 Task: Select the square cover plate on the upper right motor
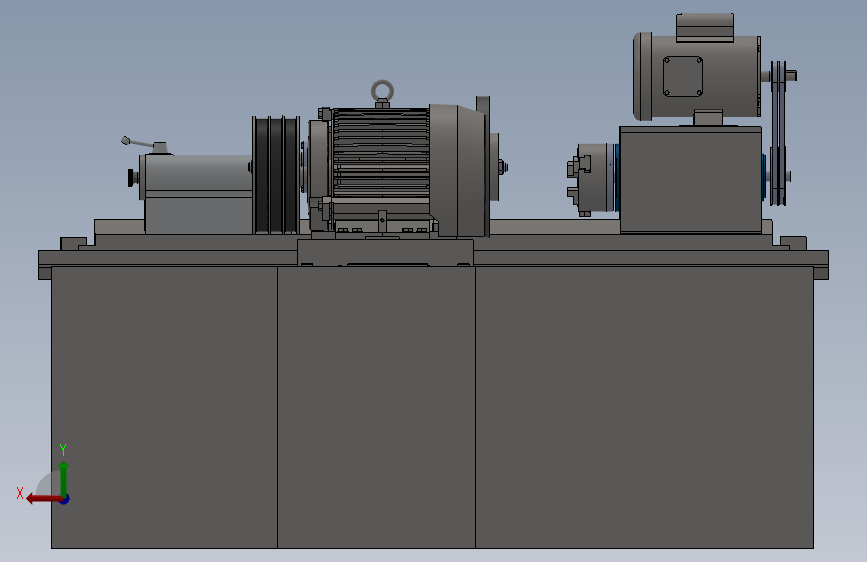683,76
